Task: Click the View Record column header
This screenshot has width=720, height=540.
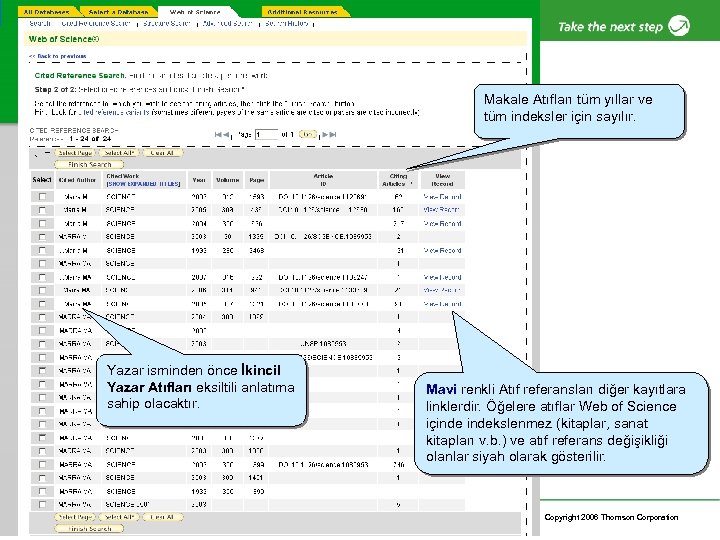Action: click(x=442, y=180)
